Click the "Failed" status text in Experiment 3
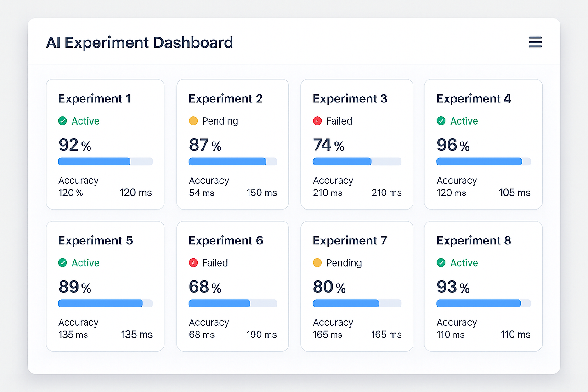Image resolution: width=588 pixels, height=392 pixels. [x=339, y=121]
